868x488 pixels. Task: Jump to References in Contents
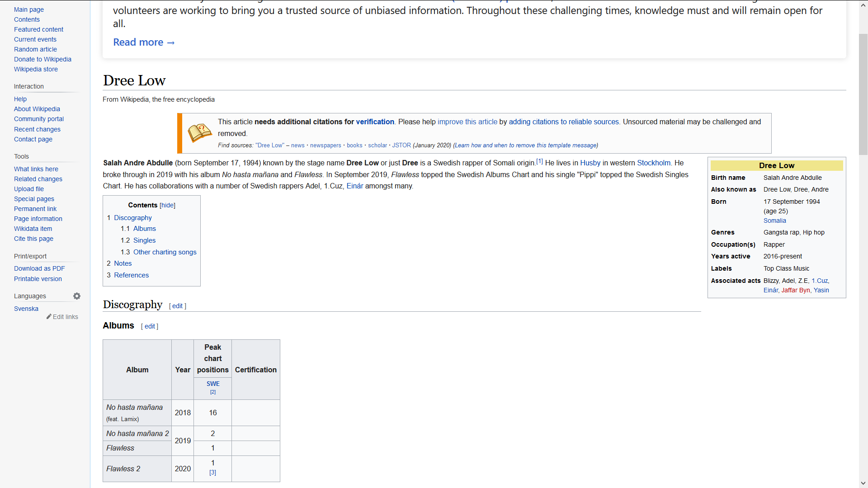point(131,275)
